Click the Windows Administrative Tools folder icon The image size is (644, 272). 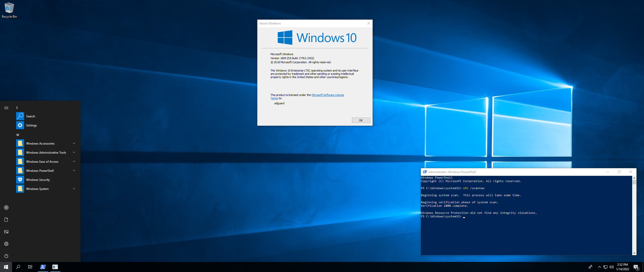[20, 152]
